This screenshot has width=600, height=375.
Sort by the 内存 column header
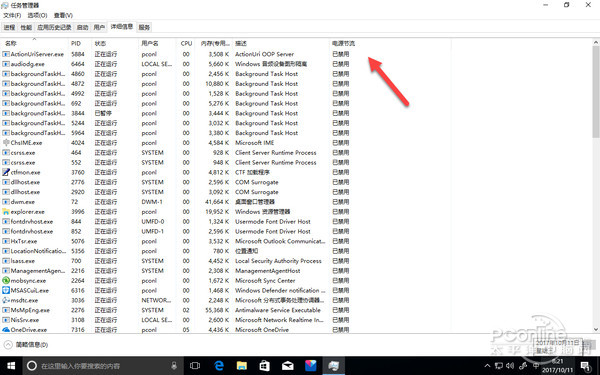214,43
